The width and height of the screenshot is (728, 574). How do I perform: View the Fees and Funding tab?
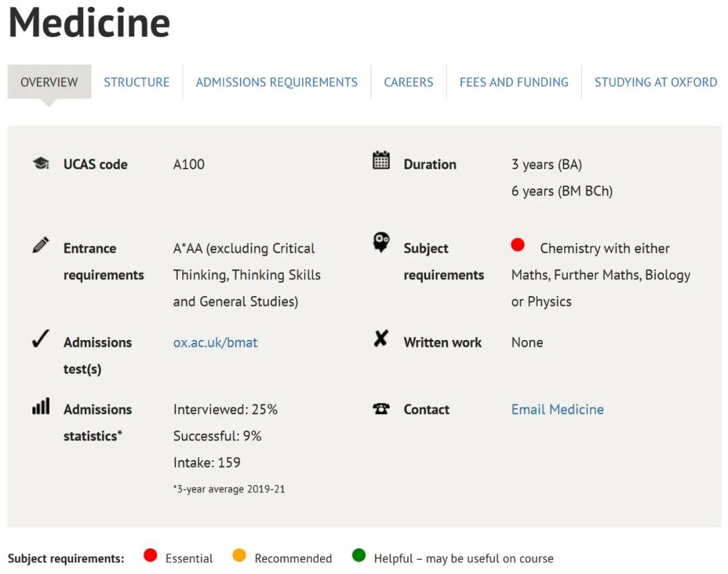coord(514,82)
